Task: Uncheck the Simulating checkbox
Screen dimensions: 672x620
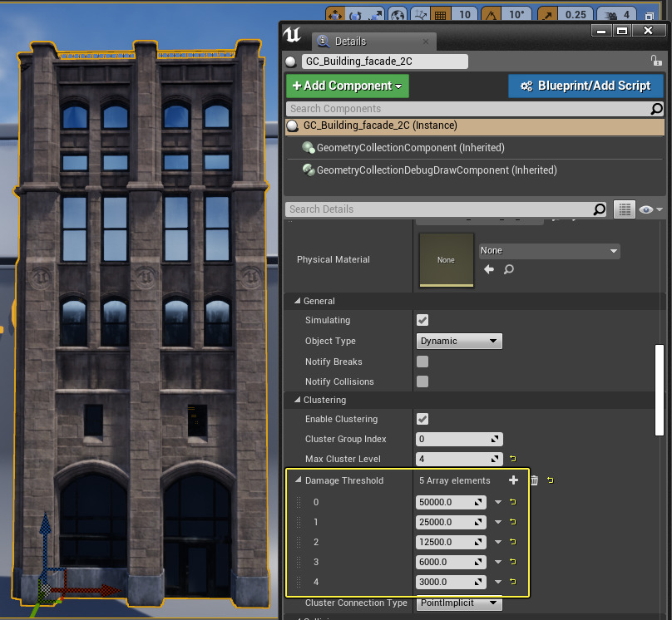Action: click(x=422, y=320)
